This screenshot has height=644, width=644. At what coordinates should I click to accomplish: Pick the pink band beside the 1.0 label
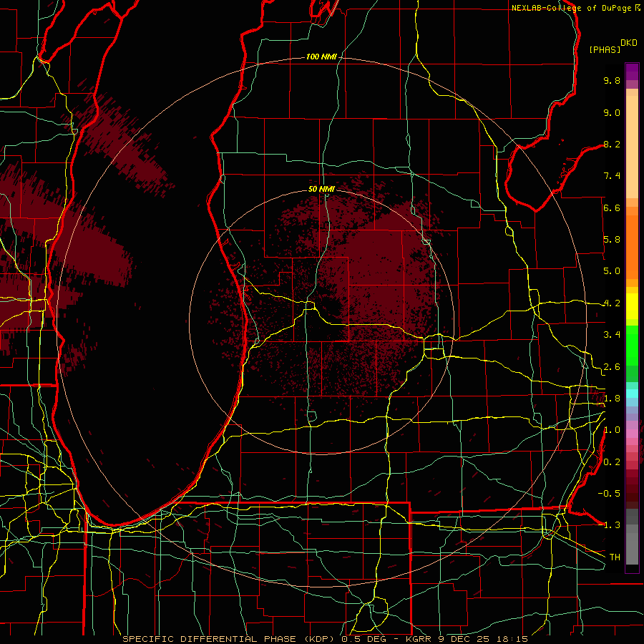632,434
